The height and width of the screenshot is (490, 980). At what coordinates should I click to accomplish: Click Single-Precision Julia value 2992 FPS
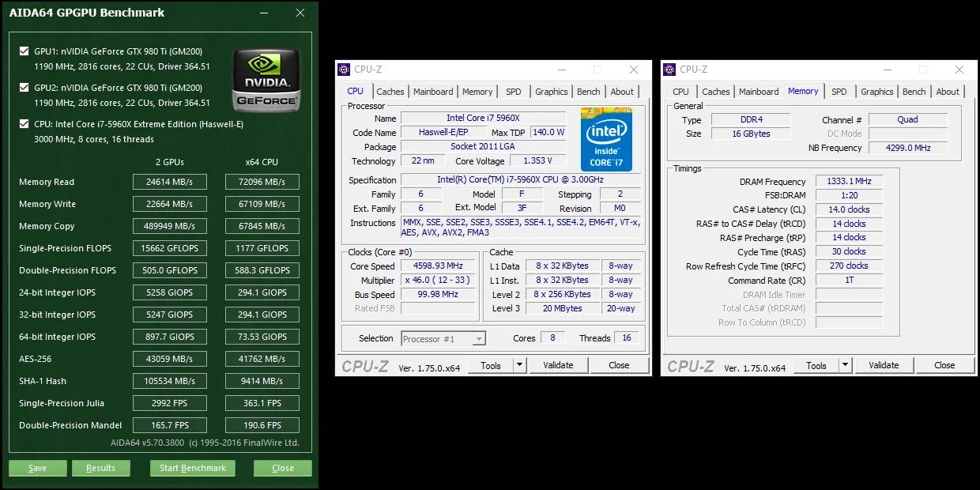click(x=170, y=403)
